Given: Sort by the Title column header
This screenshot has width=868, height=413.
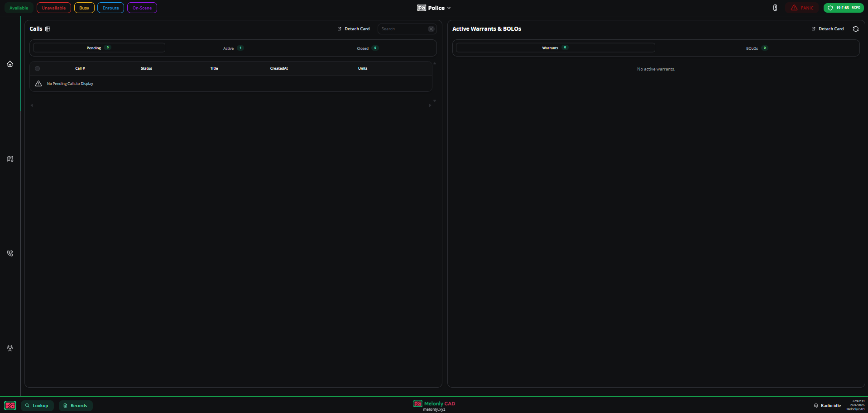Looking at the screenshot, I should point(214,68).
